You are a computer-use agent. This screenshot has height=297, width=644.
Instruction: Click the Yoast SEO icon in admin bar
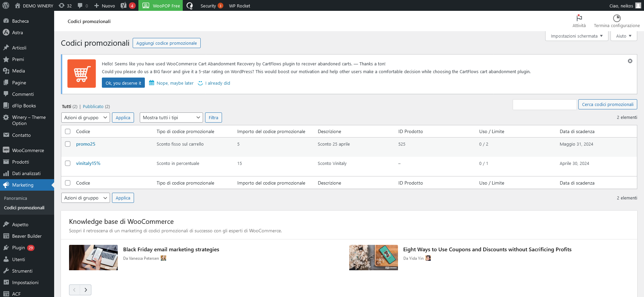pyautogui.click(x=124, y=6)
